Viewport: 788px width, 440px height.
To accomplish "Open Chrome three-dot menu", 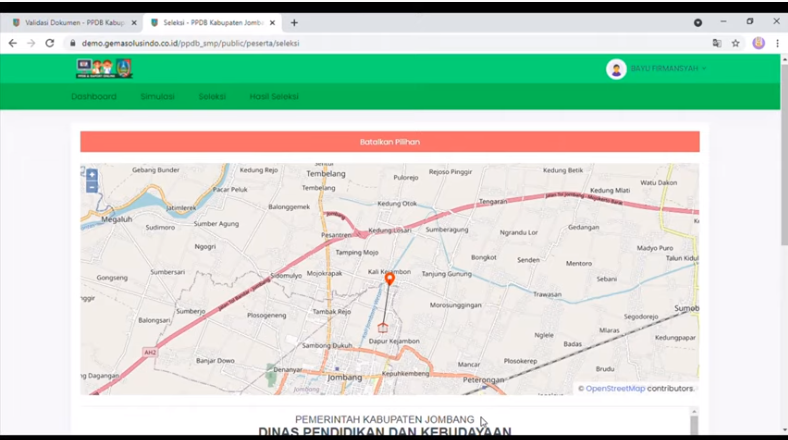I will coord(777,43).
